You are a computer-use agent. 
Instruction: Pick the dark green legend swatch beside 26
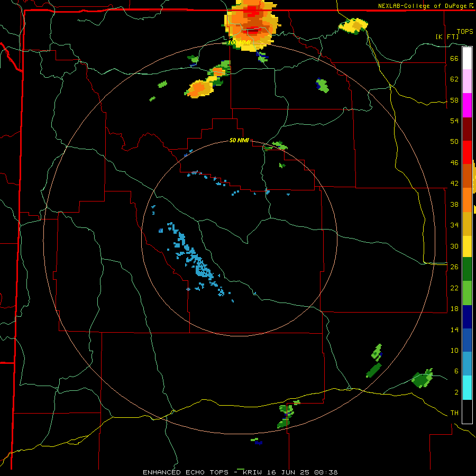(467, 269)
